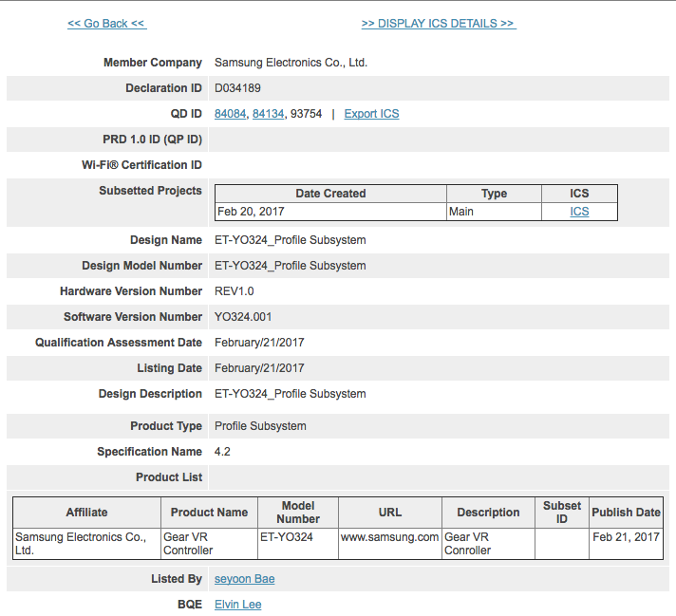
Task: Select the ET-YO324 model number cell
Action: (285, 537)
